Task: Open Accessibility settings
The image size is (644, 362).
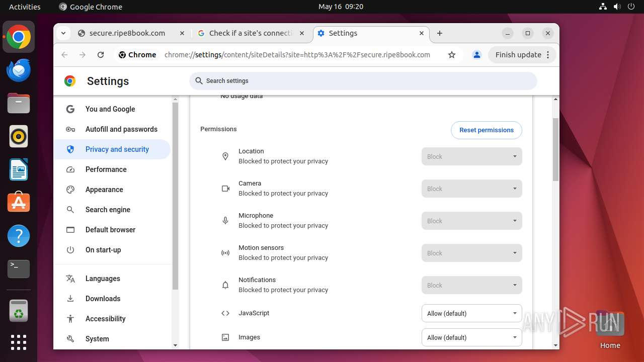Action: tap(112, 319)
